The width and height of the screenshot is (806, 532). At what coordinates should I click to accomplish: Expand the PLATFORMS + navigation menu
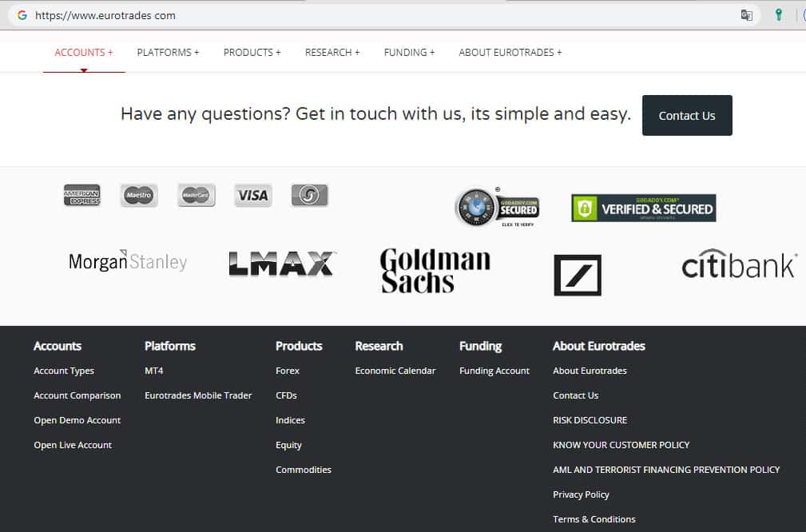[x=168, y=53]
